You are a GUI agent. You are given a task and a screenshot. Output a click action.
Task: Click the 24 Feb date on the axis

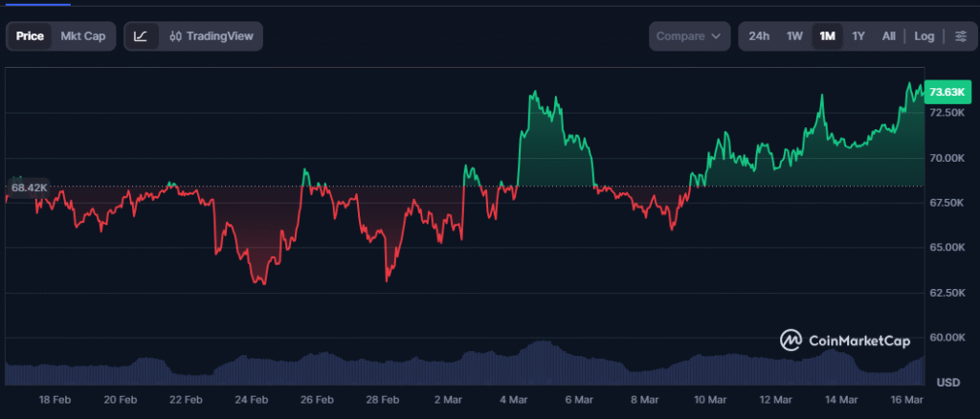point(251,399)
